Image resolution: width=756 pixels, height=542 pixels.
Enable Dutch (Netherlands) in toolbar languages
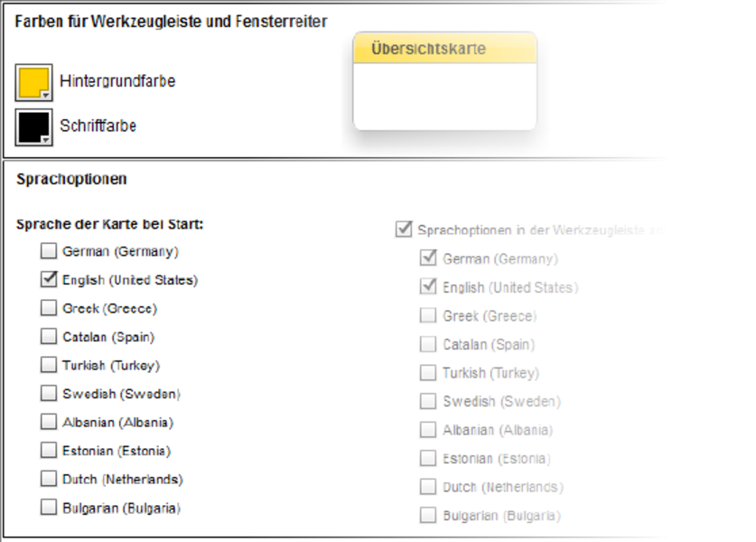tap(428, 487)
